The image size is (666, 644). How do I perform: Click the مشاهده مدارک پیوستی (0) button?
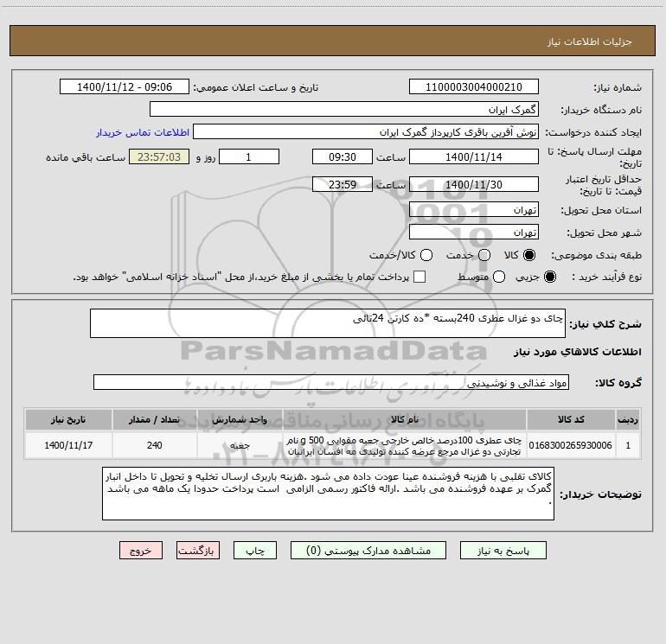click(x=368, y=551)
